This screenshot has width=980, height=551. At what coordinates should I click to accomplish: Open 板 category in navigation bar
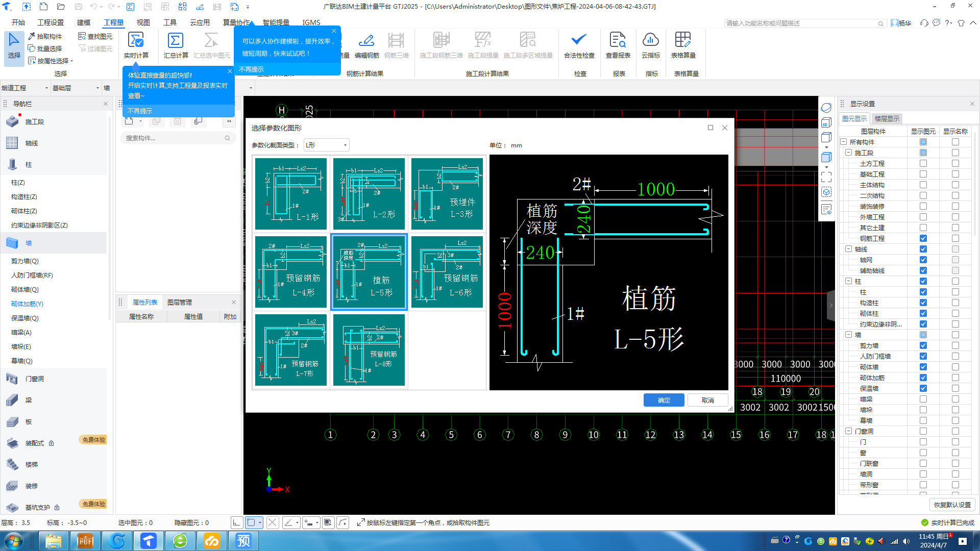(x=29, y=422)
